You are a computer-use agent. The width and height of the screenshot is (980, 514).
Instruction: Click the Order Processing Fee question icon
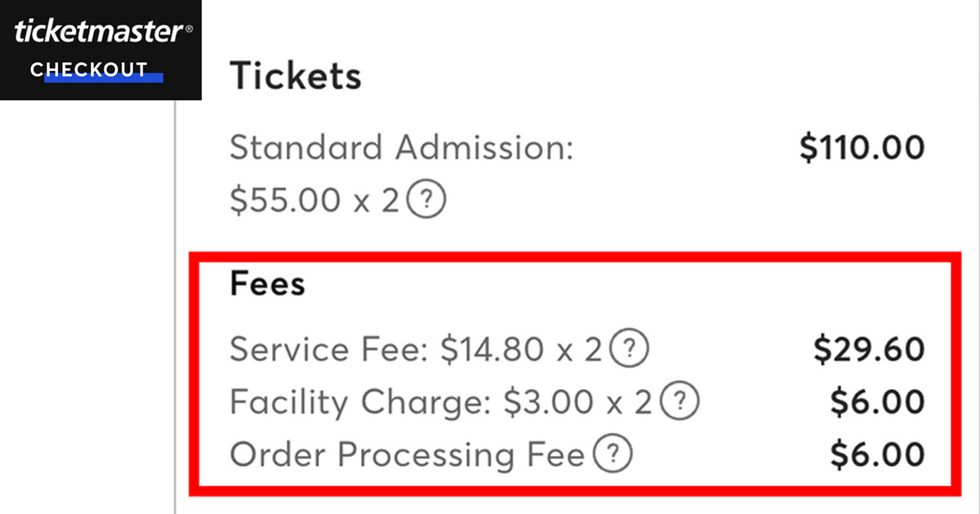click(612, 454)
